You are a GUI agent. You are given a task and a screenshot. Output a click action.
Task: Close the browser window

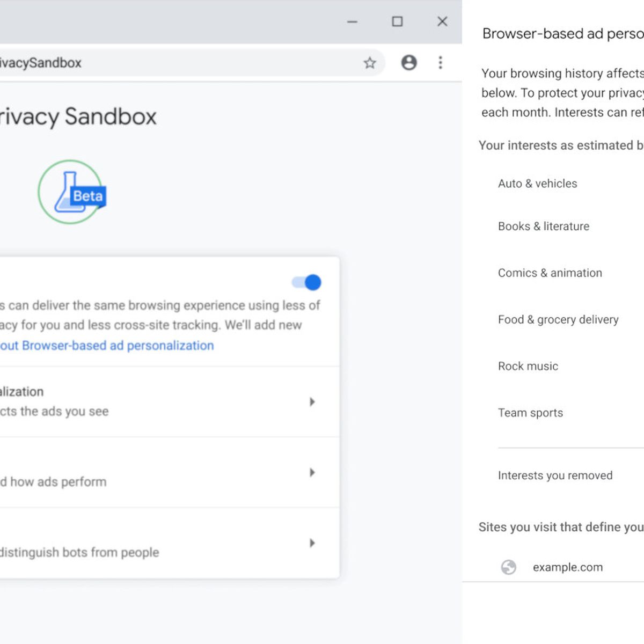point(442,21)
